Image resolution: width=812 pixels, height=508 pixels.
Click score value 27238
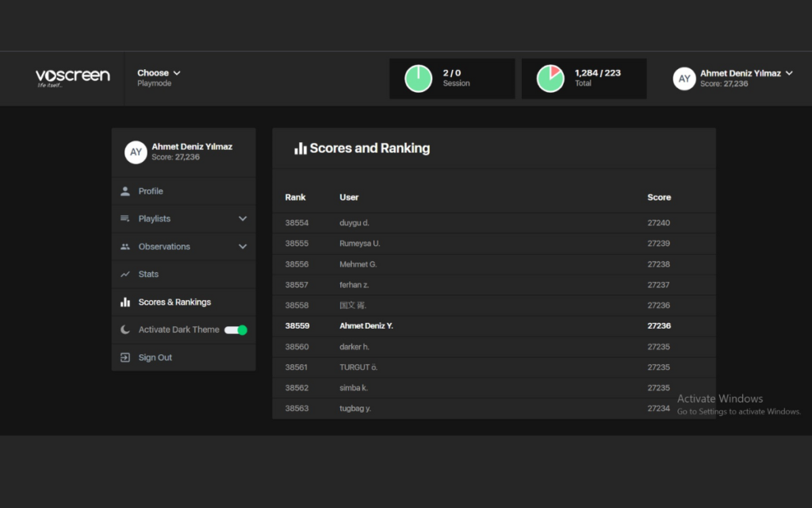click(x=659, y=264)
